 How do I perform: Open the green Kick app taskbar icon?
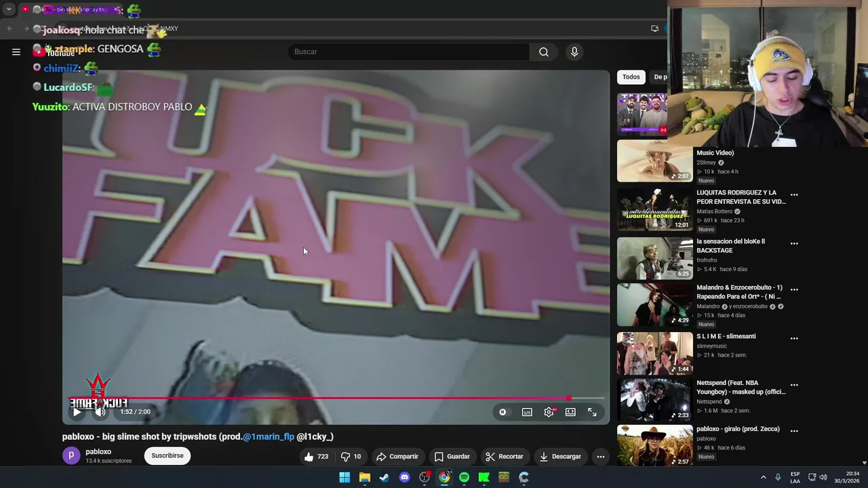coord(484,477)
